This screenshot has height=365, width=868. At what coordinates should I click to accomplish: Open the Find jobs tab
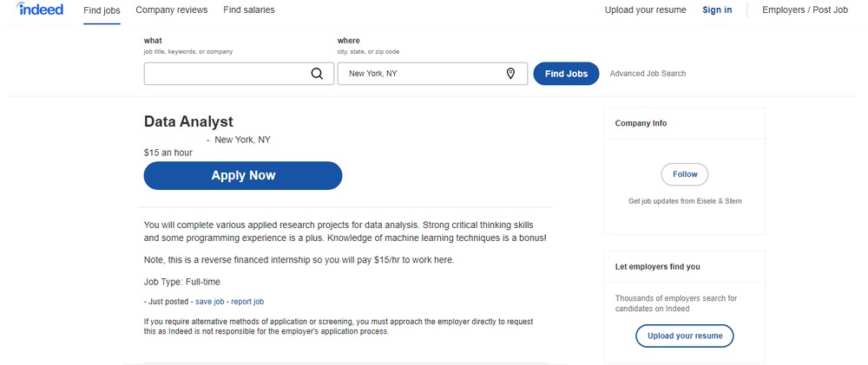tap(102, 10)
